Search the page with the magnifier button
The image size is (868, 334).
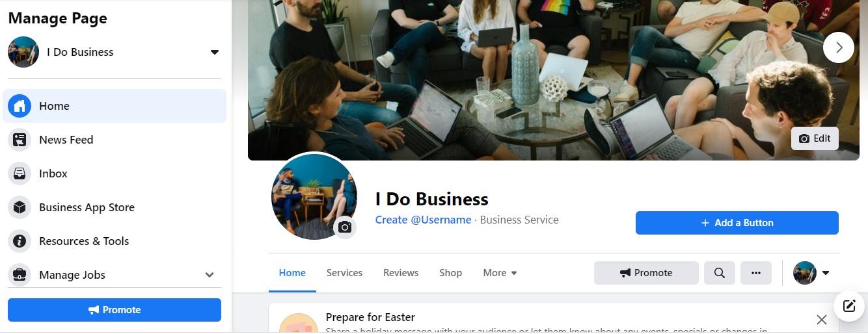click(720, 273)
